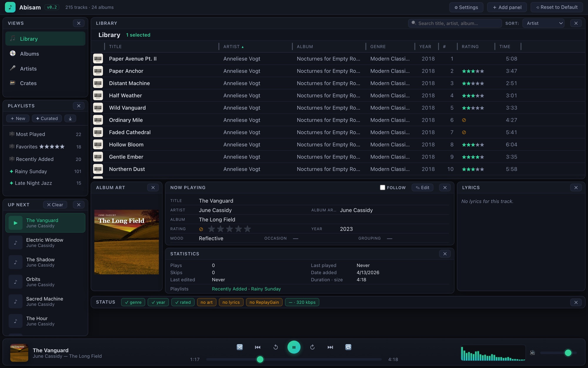588x368 pixels.
Task: Click the import playlist download icon
Action: [x=70, y=118]
